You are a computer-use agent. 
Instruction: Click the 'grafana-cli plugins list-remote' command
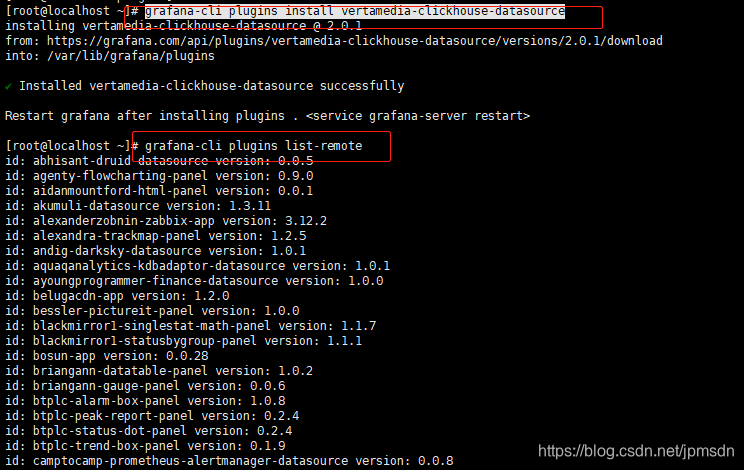[x=253, y=146]
